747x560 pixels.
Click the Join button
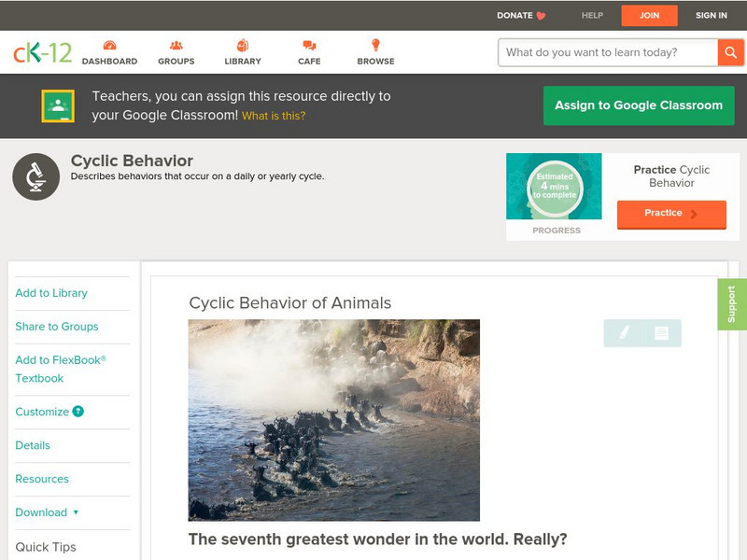coord(649,16)
